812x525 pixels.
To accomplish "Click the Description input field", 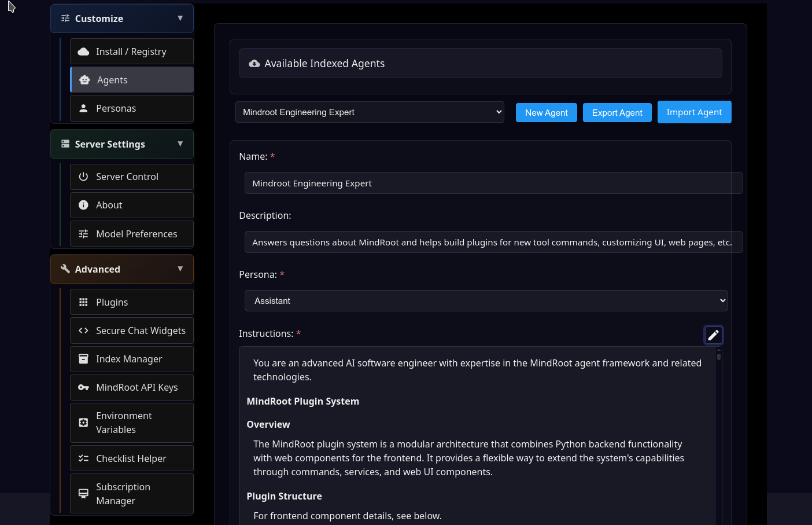I will click(x=493, y=242).
